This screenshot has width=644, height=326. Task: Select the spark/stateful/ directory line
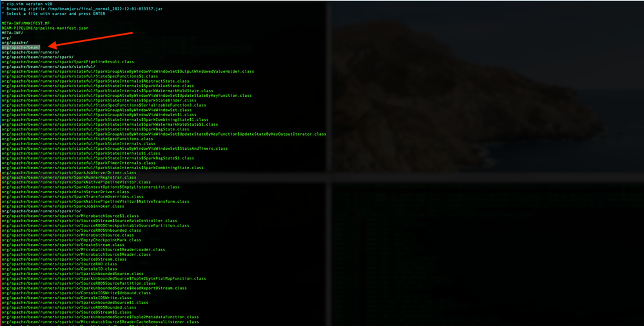click(48, 66)
